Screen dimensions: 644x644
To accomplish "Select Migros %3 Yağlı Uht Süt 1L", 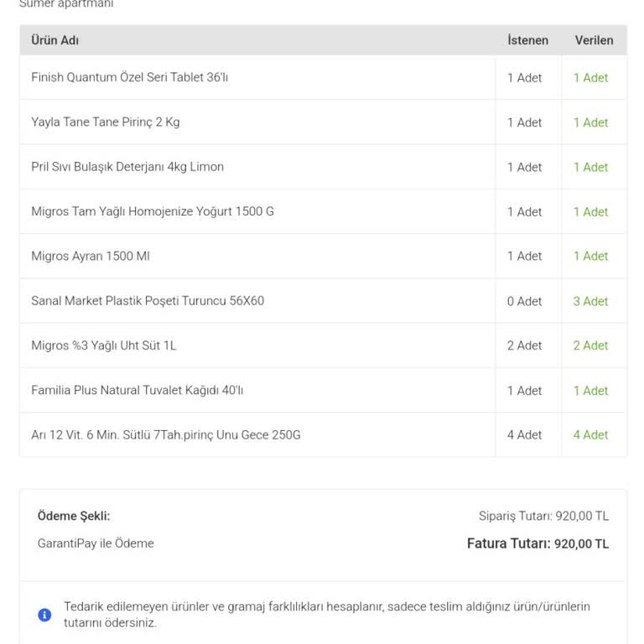I will coord(104,345).
